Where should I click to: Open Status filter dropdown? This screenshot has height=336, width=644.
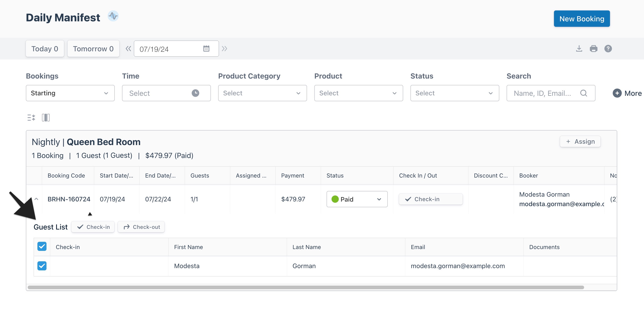coord(455,93)
